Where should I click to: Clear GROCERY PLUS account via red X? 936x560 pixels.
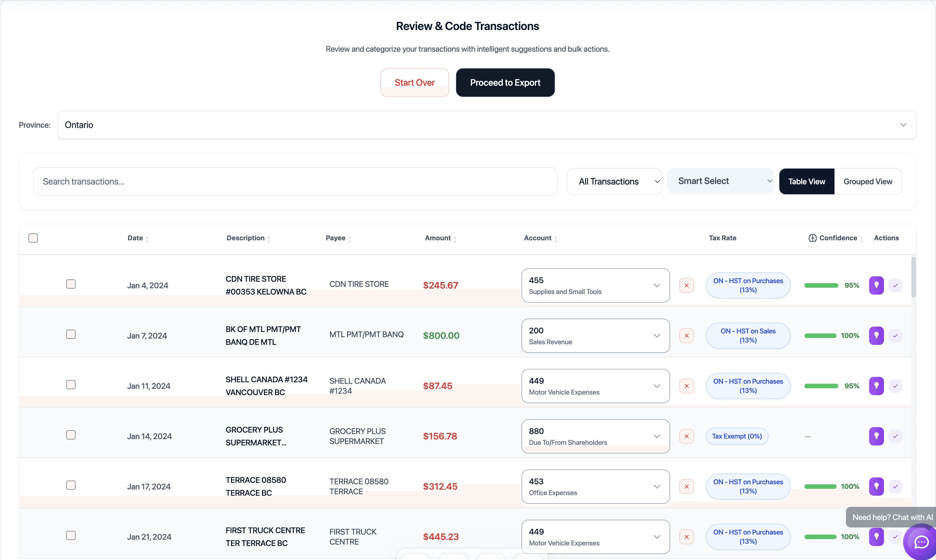686,436
